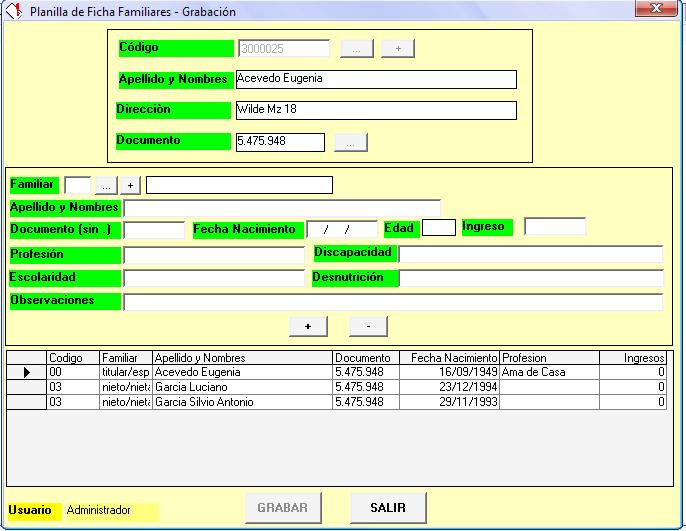Click the Discapacidad input field
The image size is (686, 531).
530,254
